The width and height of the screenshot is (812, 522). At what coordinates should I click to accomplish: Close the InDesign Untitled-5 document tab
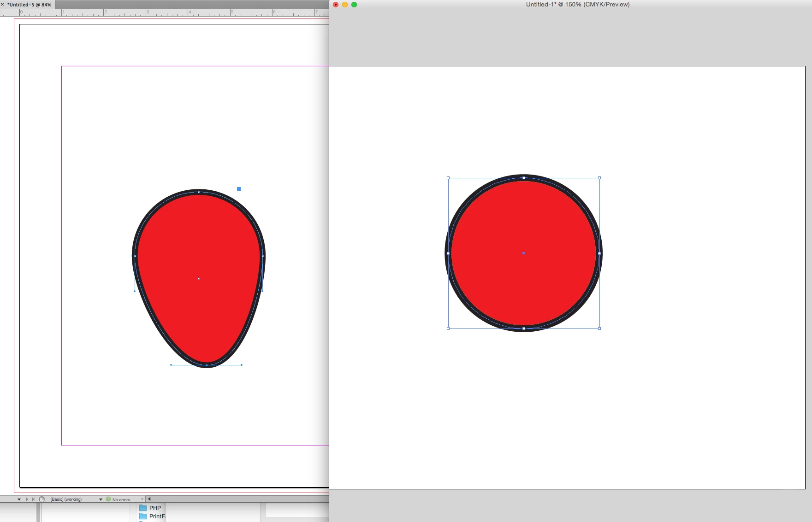(2, 4)
